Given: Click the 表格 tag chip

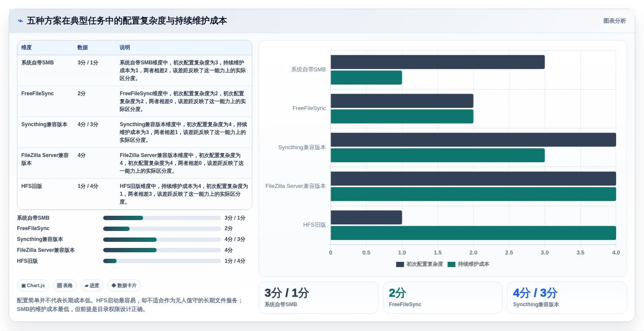Looking at the screenshot, I should 65,286.
